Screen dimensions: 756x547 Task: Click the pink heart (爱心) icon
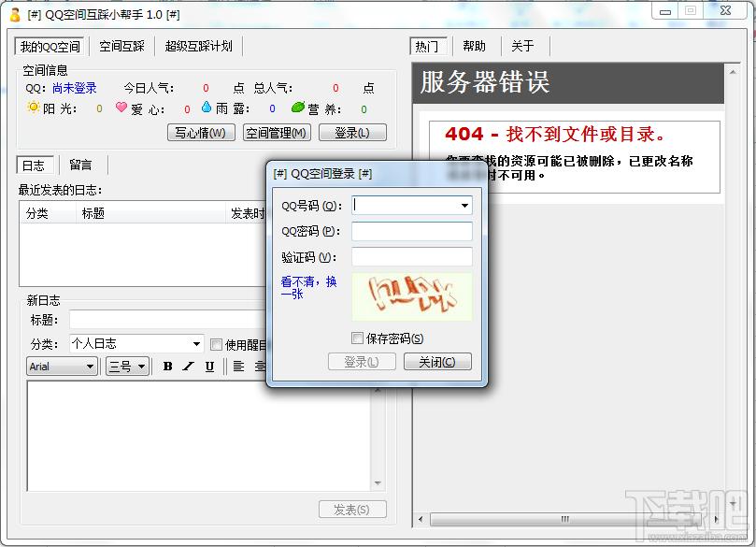click(121, 108)
